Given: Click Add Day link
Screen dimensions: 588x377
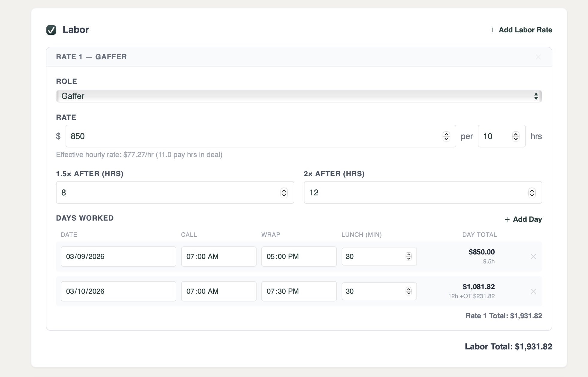Looking at the screenshot, I should [523, 219].
